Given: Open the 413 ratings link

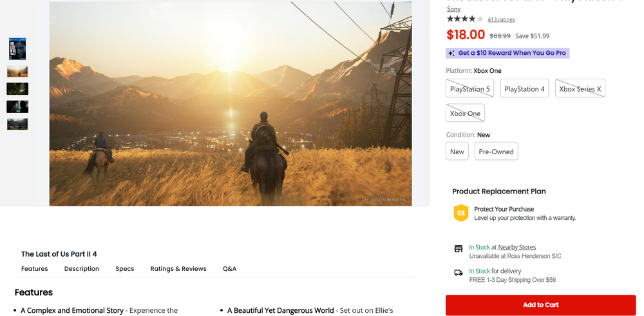Looking at the screenshot, I should [501, 19].
